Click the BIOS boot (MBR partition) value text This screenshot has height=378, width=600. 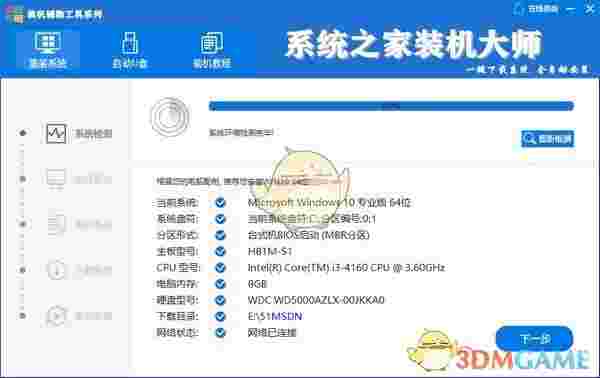point(308,235)
